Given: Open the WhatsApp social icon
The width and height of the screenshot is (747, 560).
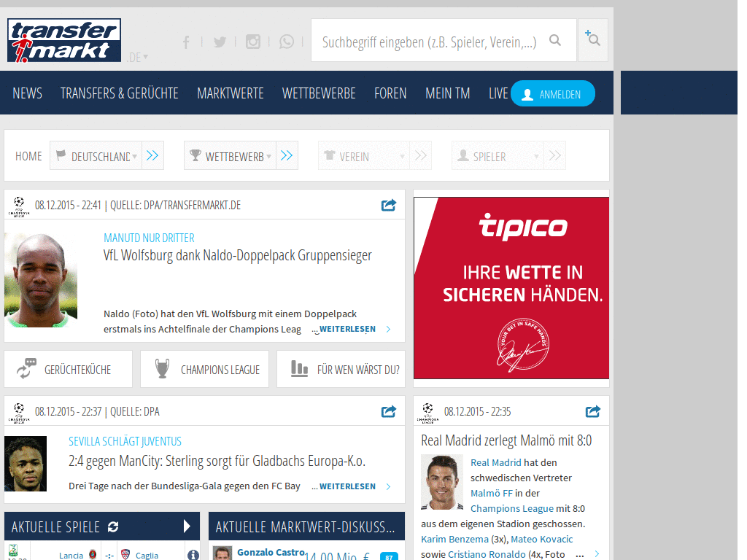Looking at the screenshot, I should click(287, 42).
